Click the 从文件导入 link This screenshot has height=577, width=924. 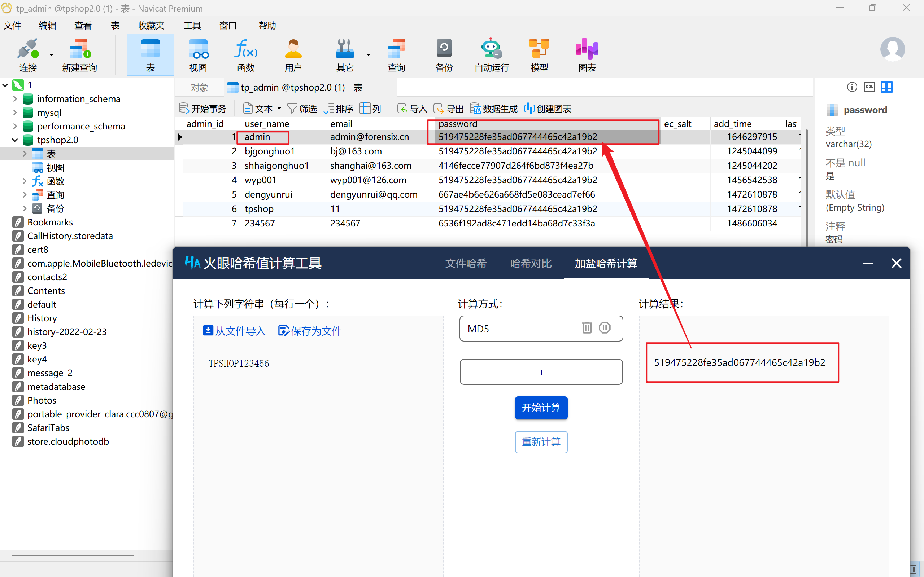[234, 331]
